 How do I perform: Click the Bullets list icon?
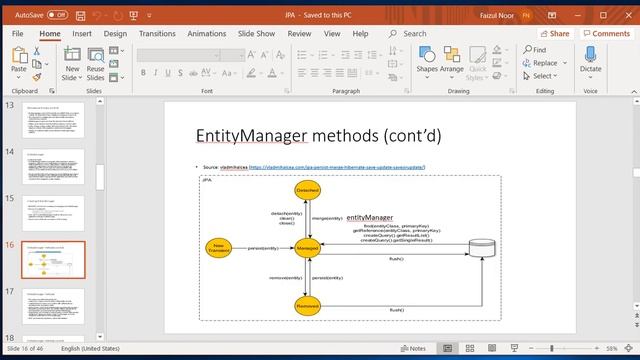tap(302, 55)
